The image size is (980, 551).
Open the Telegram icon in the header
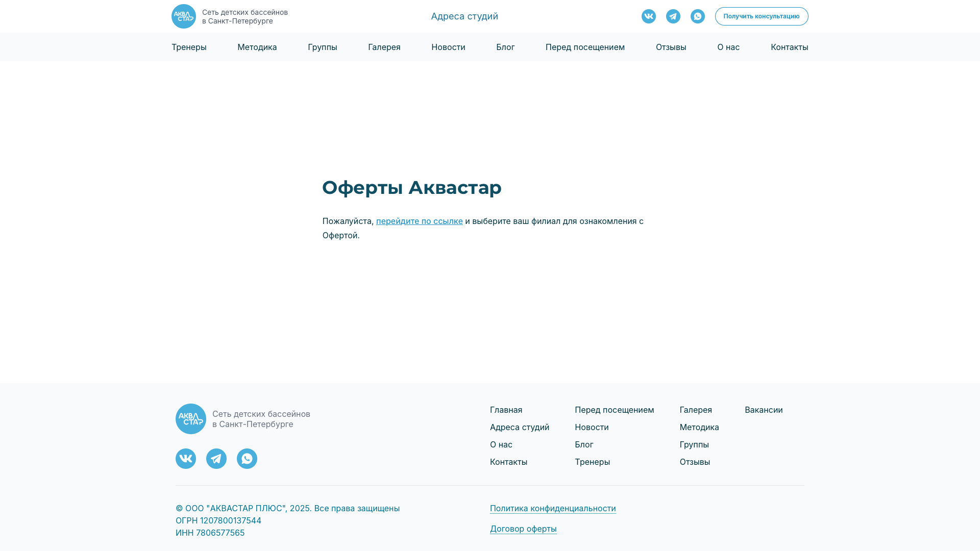pyautogui.click(x=673, y=16)
